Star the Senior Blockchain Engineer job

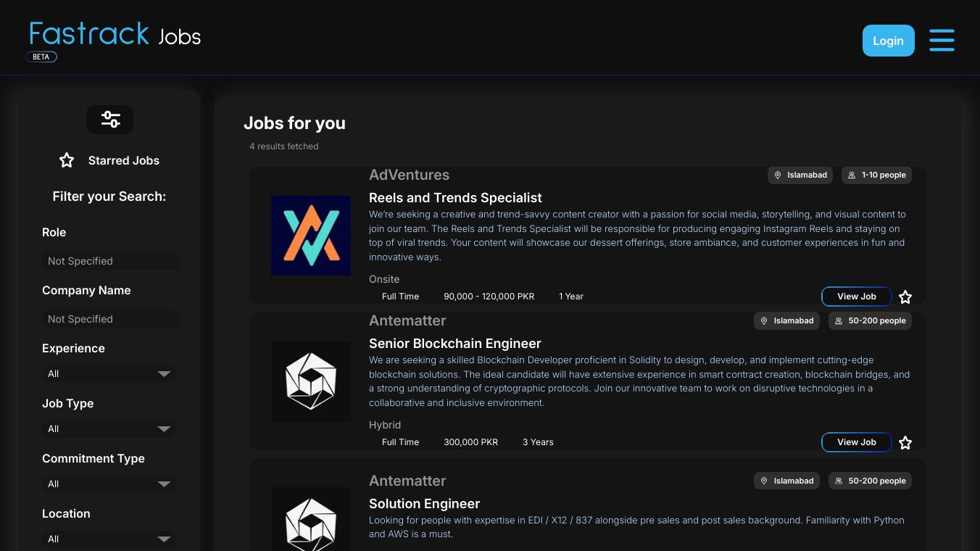tap(905, 443)
